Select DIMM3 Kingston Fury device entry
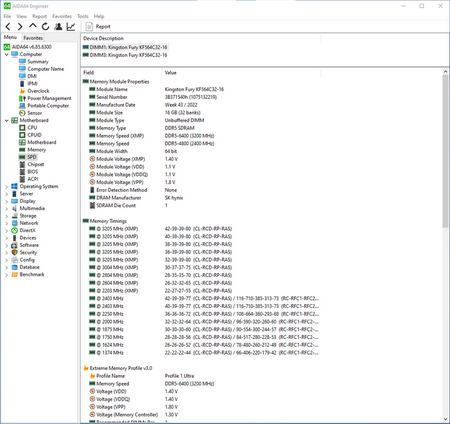 point(128,55)
